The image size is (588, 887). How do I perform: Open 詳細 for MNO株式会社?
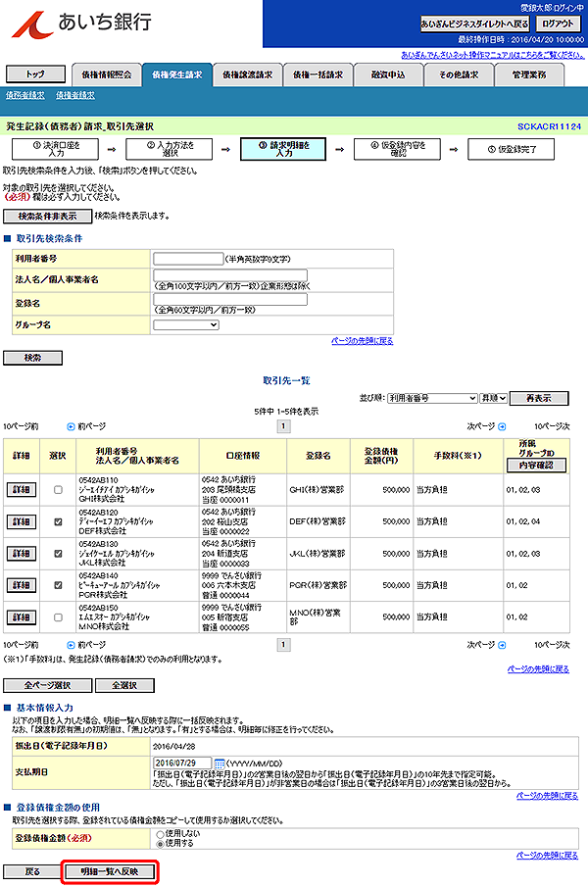coord(22,617)
